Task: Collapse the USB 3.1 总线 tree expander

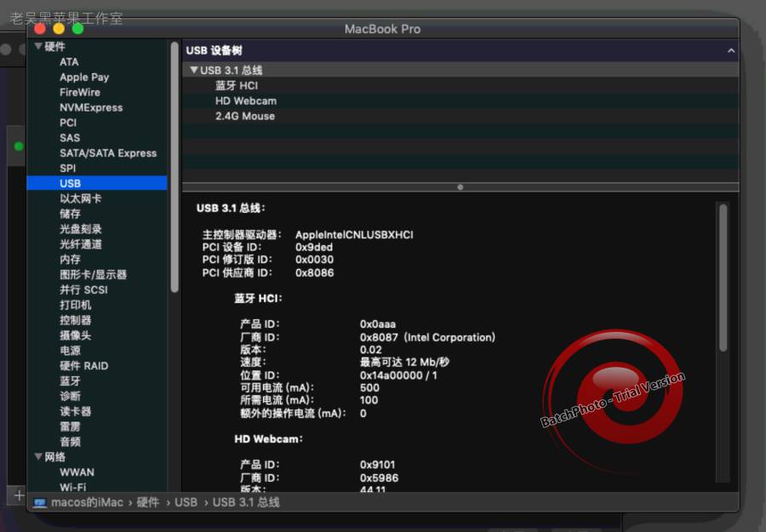Action: click(193, 70)
